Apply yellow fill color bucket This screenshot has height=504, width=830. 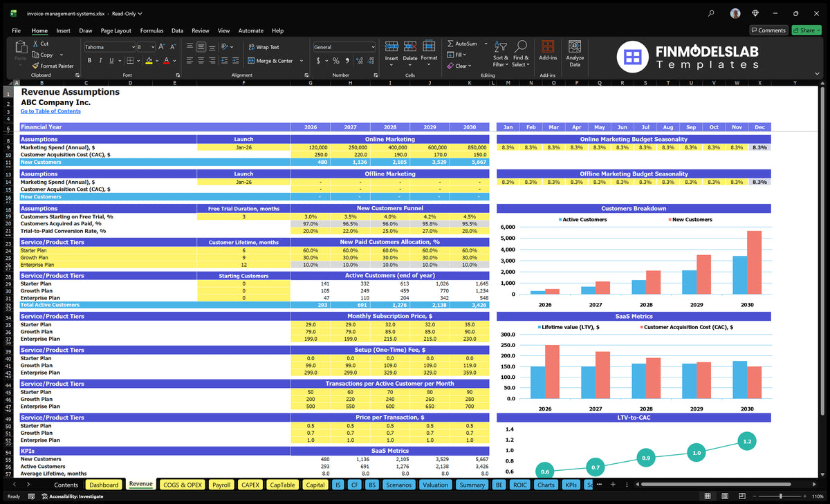[x=149, y=61]
